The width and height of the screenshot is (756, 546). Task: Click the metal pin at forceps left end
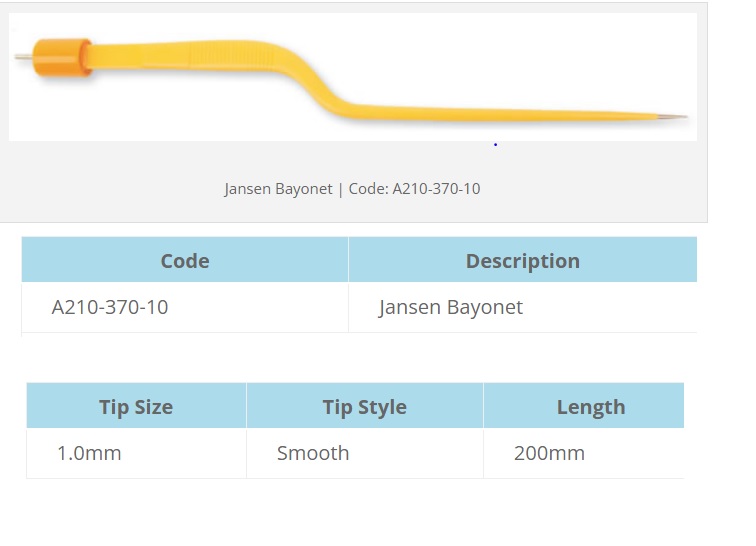point(24,57)
